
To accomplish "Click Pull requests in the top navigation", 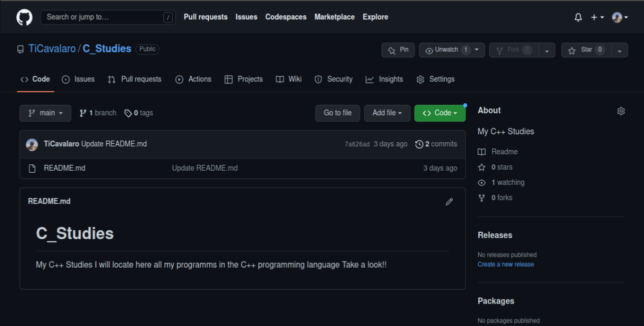I will click(x=206, y=17).
